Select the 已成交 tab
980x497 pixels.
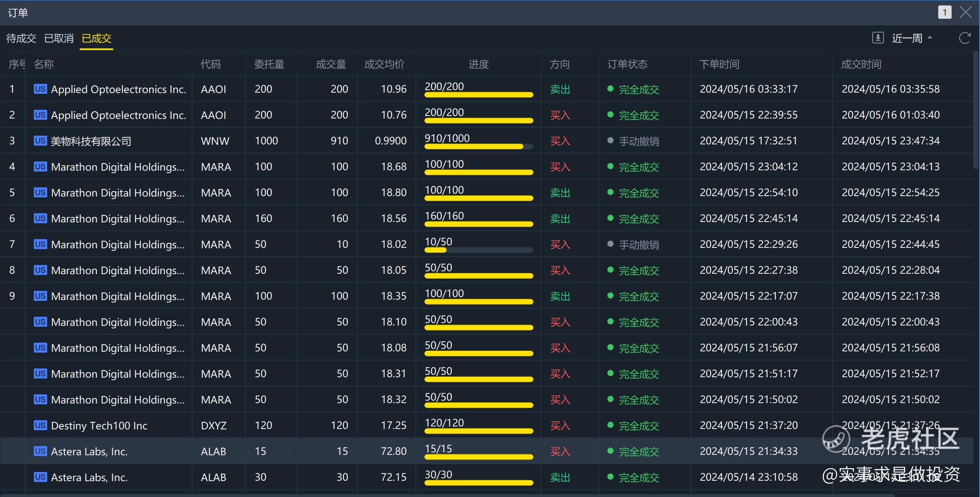pos(96,38)
